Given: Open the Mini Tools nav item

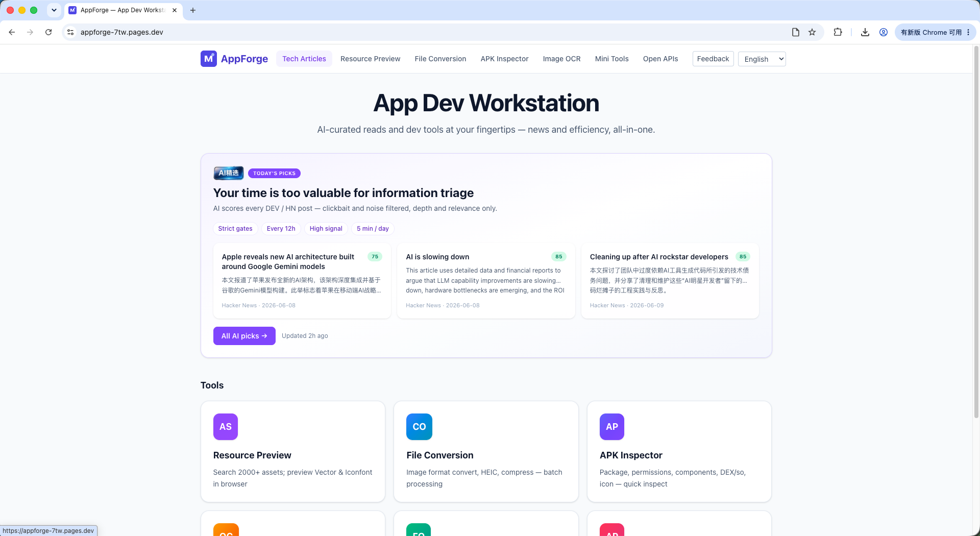Looking at the screenshot, I should 611,59.
